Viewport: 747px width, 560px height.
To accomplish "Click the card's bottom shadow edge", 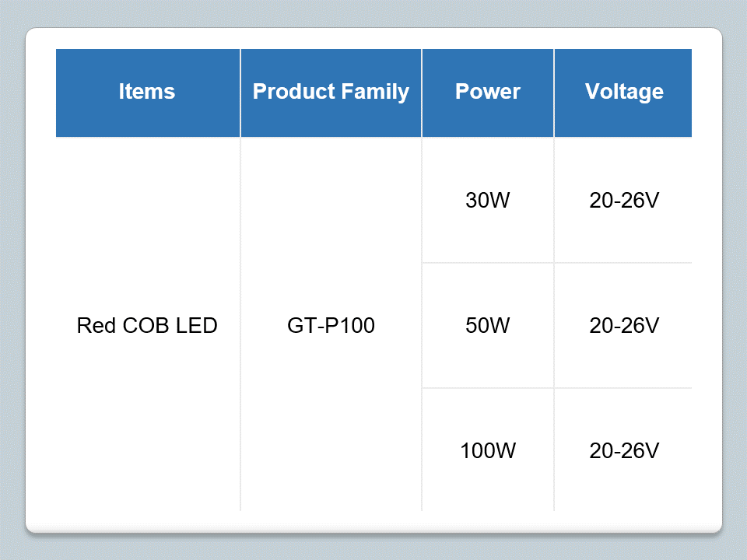I will [373, 534].
